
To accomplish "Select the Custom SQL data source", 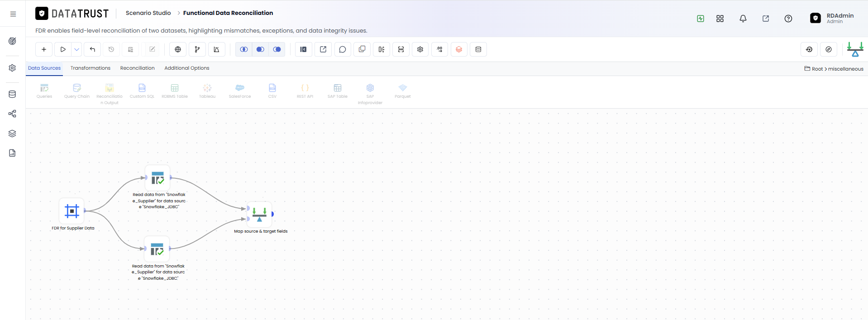I will pyautogui.click(x=142, y=91).
